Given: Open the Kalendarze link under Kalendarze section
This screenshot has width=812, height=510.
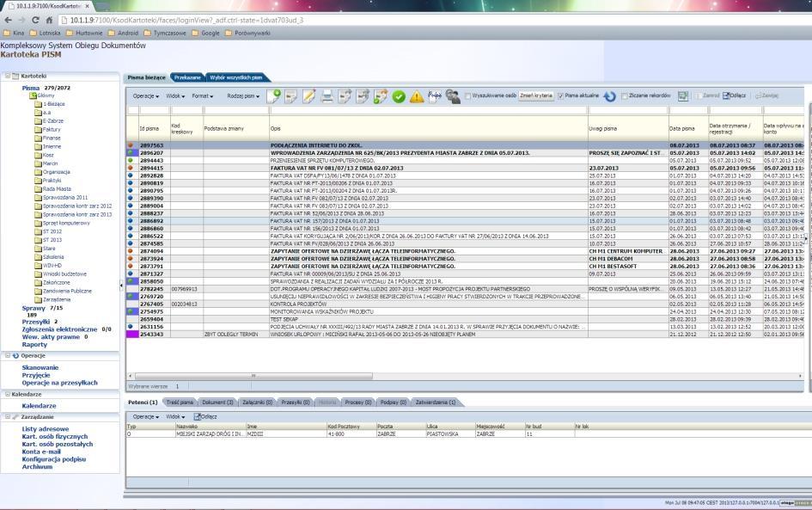Looking at the screenshot, I should 39,406.
